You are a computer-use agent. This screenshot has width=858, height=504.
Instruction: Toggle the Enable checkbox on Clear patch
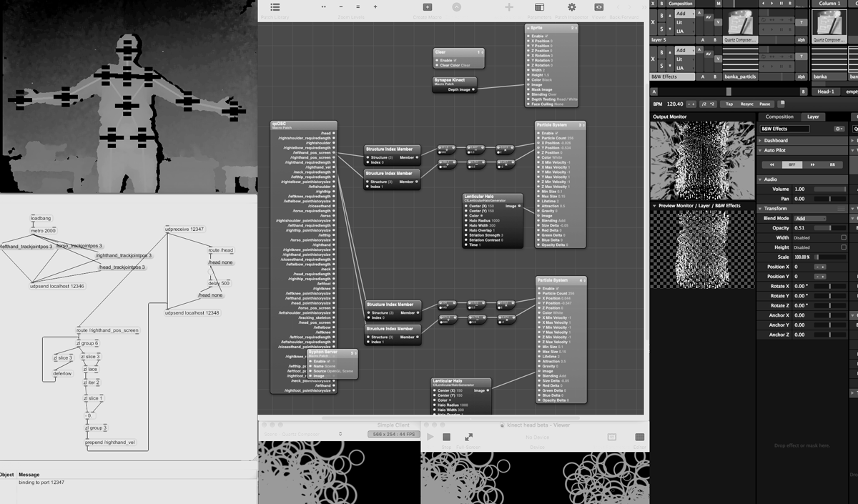(x=455, y=60)
